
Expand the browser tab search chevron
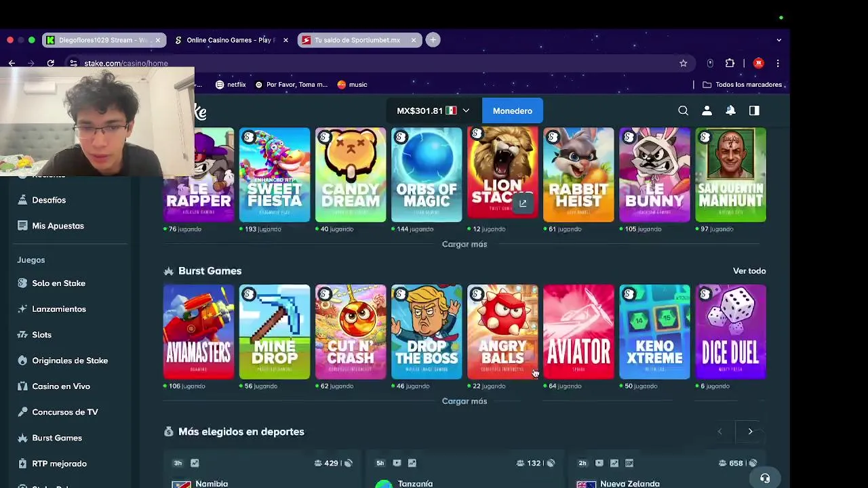[x=778, y=40]
